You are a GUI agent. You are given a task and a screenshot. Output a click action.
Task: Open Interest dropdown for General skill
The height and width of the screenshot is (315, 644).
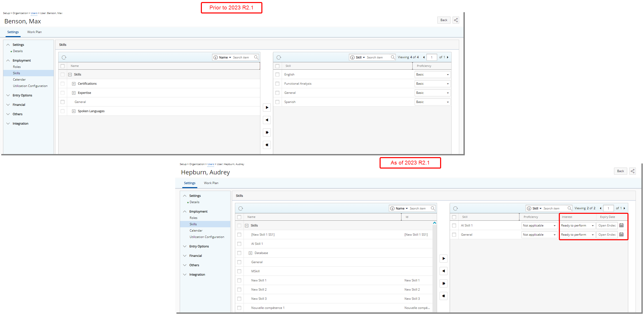coord(577,235)
